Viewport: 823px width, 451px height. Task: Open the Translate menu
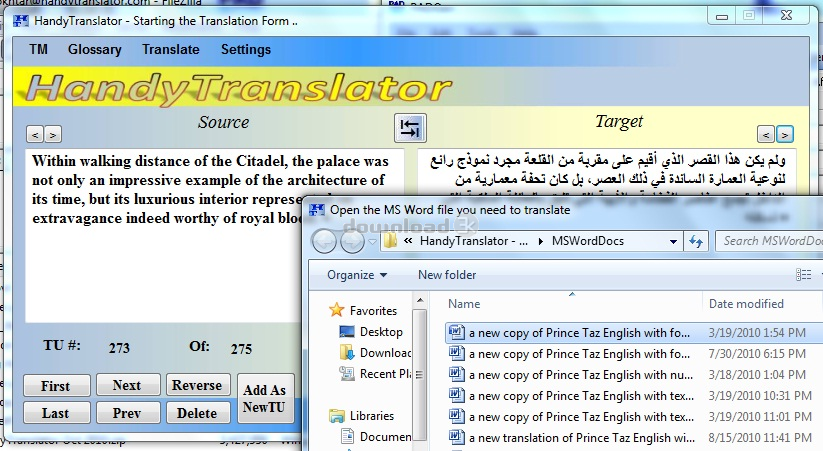click(x=171, y=49)
